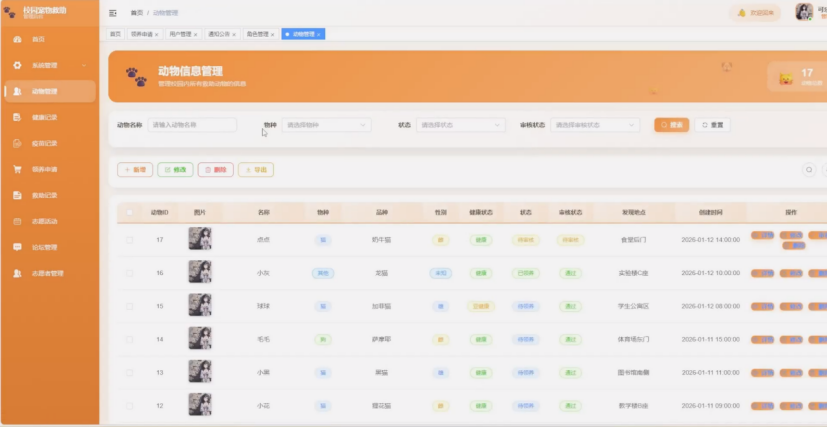Click the 已领养 status tag

pos(525,273)
